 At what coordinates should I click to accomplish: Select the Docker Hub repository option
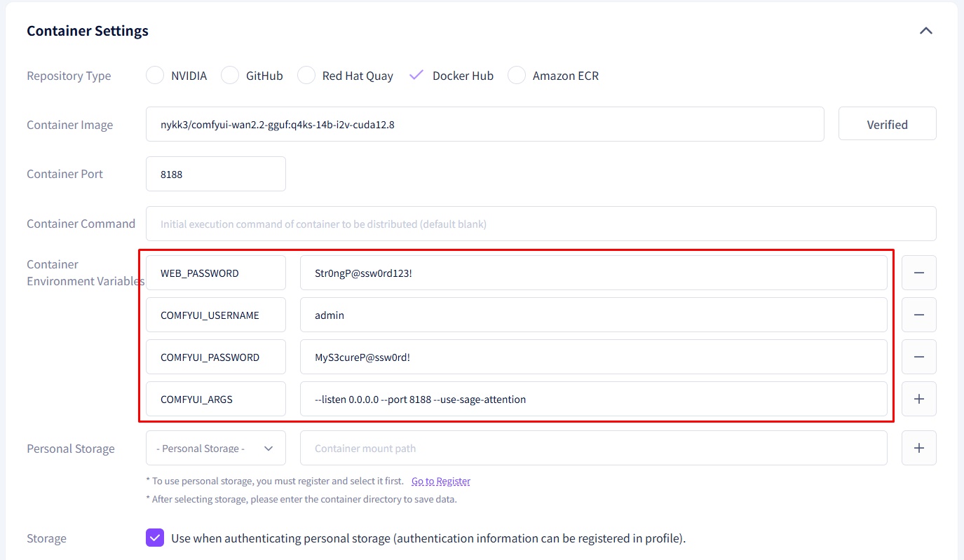(x=416, y=76)
